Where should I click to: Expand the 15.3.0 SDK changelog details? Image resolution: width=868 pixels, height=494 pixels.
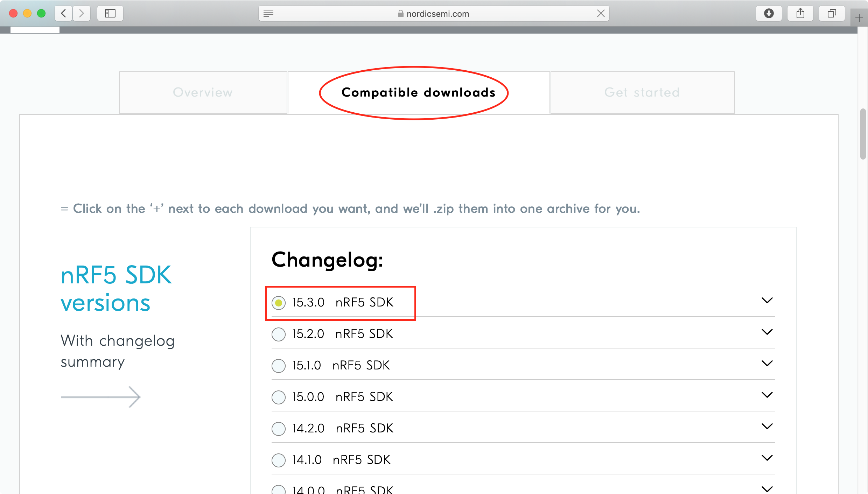pyautogui.click(x=767, y=301)
